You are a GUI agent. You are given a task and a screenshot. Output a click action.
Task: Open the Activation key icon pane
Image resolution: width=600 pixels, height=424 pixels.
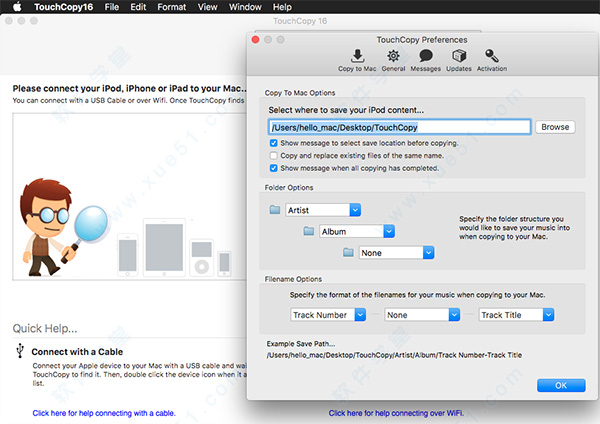492,60
